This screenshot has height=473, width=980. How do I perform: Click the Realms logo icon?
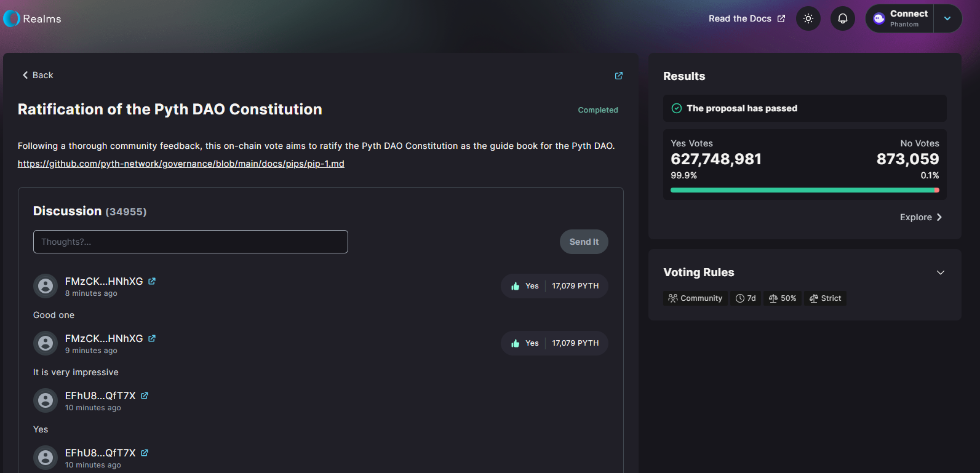click(x=12, y=18)
